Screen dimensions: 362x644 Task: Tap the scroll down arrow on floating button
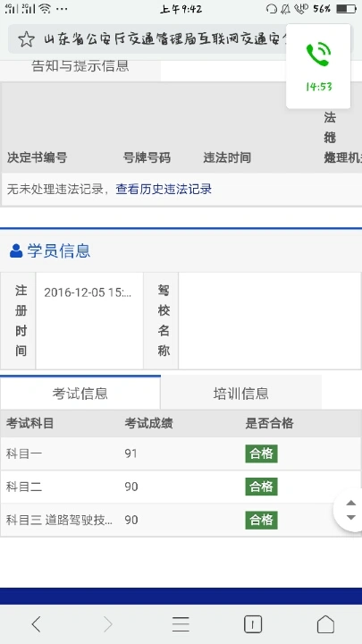tap(351, 518)
